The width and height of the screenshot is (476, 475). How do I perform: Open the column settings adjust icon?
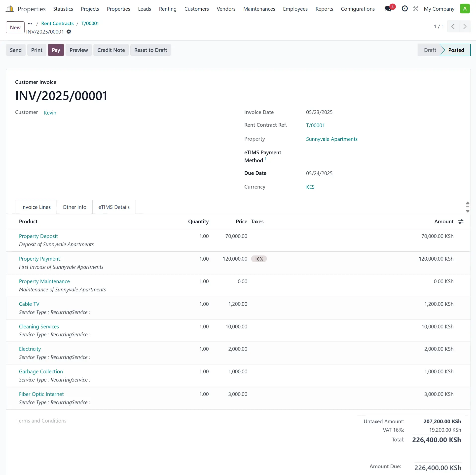tap(461, 222)
